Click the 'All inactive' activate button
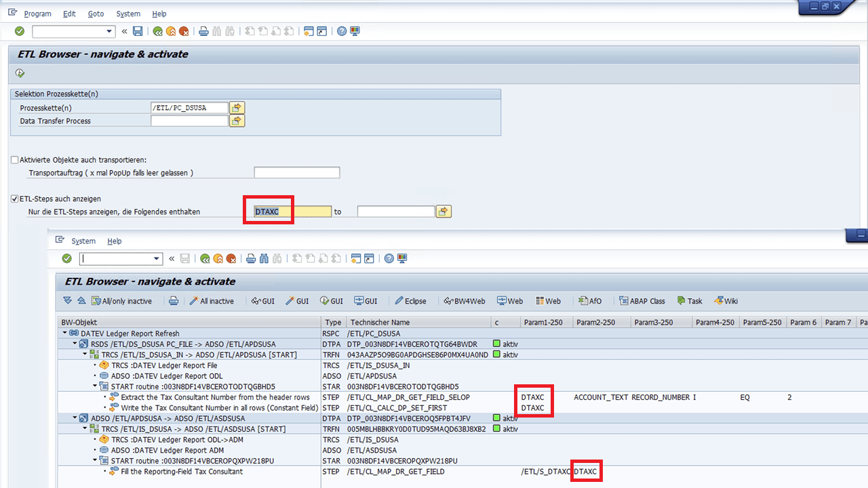Screen dimensions: 868x488 pyautogui.click(x=212, y=301)
